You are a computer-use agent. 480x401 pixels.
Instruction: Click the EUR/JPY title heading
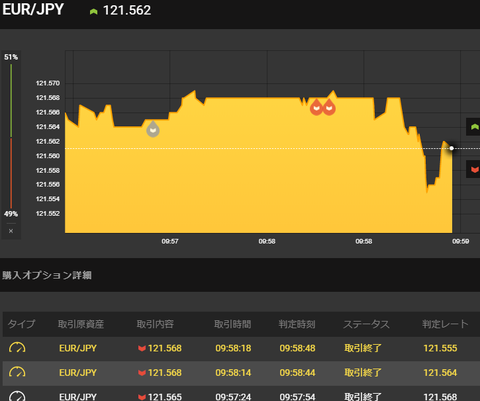click(x=33, y=9)
